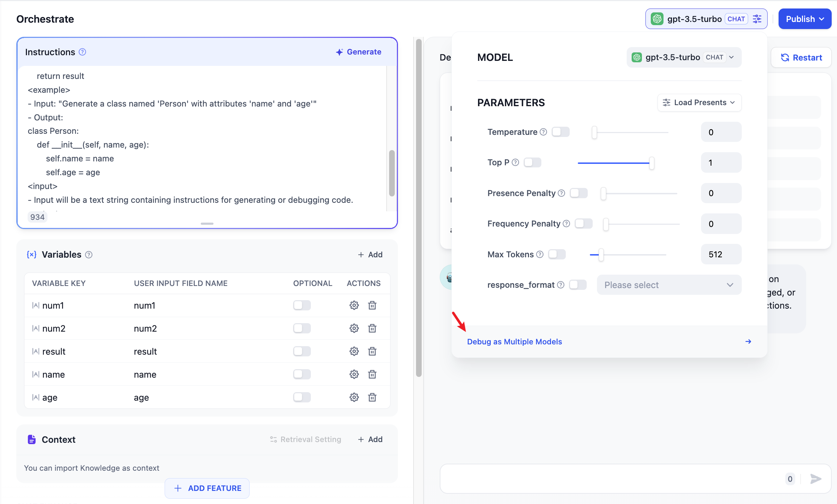Image resolution: width=837 pixels, height=504 pixels.
Task: Delete the age variable
Action: click(x=372, y=397)
